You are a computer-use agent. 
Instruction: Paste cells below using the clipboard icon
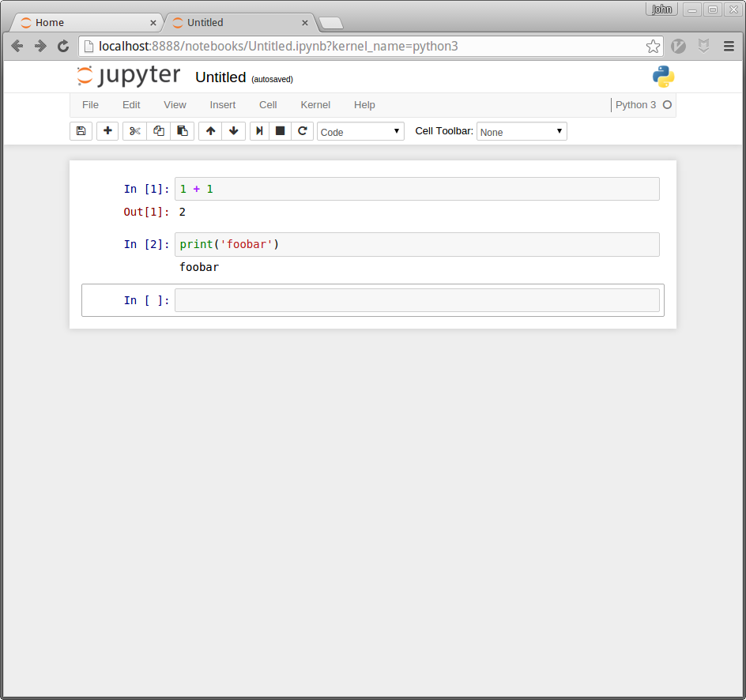pyautogui.click(x=183, y=131)
